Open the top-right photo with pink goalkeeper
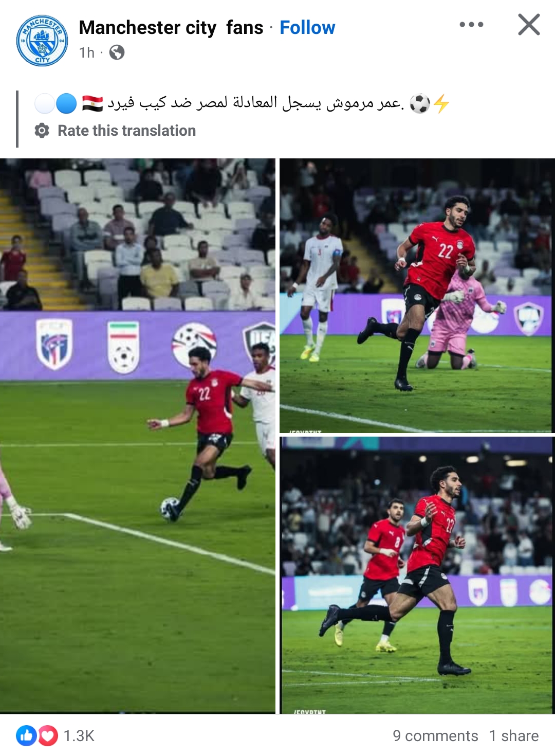The image size is (555, 756). (x=417, y=296)
